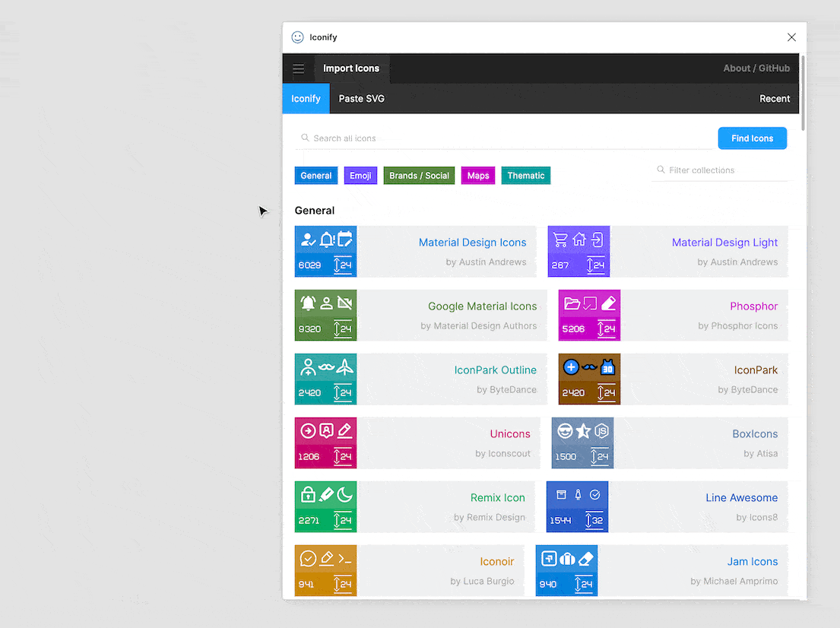Viewport: 840px width, 628px height.
Task: Open the hamburger navigation menu
Action: click(x=299, y=68)
